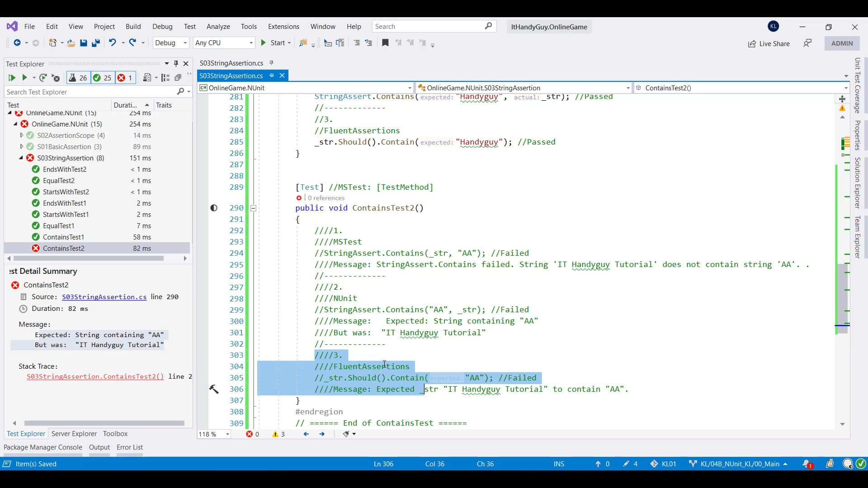
Task: Open S03StringAssertion.cs source link
Action: pos(104,297)
